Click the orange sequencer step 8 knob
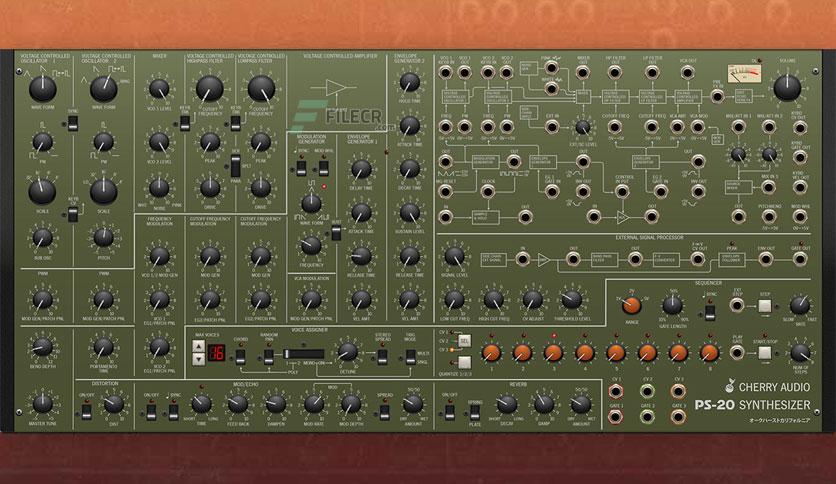The height and width of the screenshot is (484, 836). pyautogui.click(x=709, y=352)
